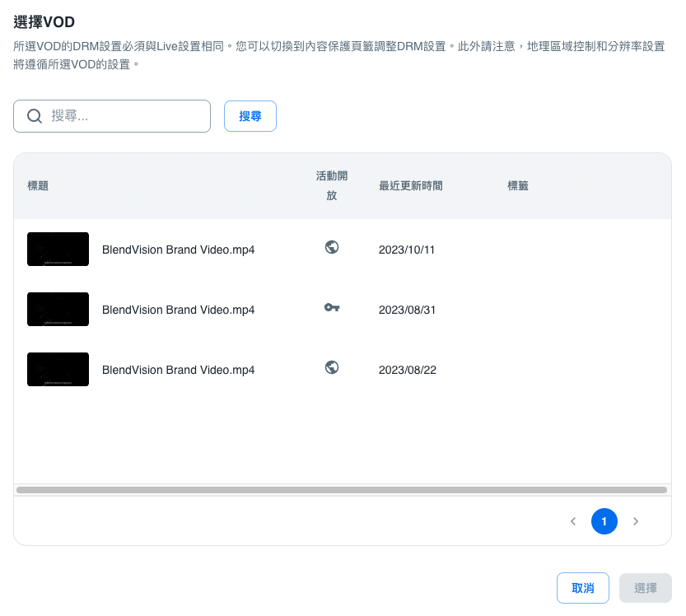Viewport: 686px width, 616px height.
Task: Go to the next page with the right chevron
Action: click(635, 521)
